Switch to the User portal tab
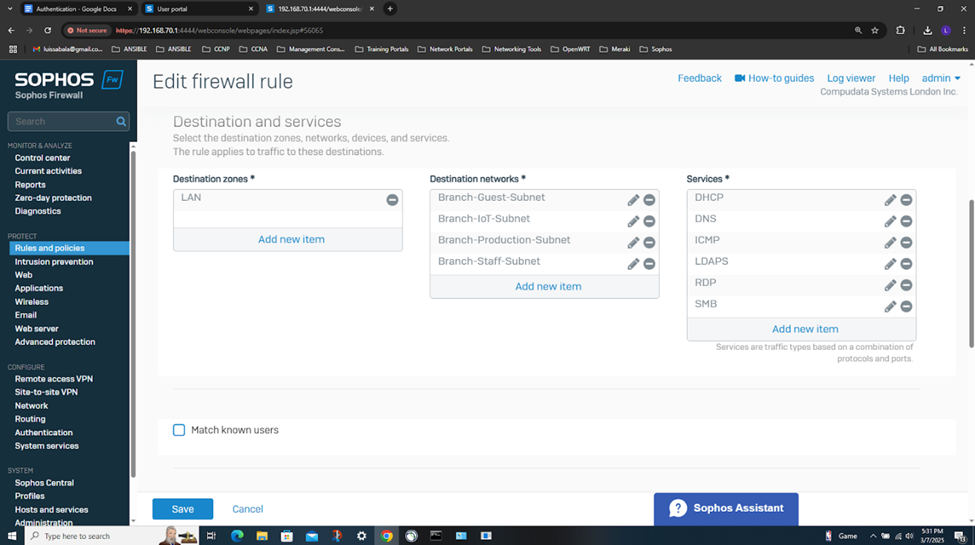This screenshot has height=545, width=975. point(198,9)
